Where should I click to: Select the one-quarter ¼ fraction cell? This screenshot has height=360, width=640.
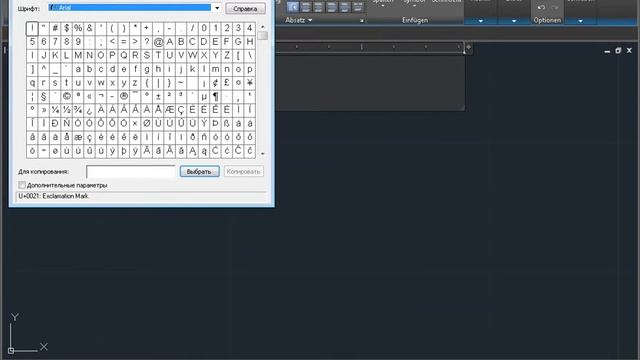click(x=55, y=110)
